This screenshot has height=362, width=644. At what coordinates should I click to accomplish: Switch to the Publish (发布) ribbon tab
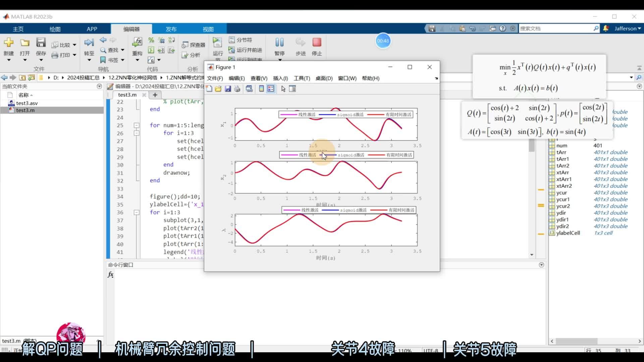coord(171,29)
